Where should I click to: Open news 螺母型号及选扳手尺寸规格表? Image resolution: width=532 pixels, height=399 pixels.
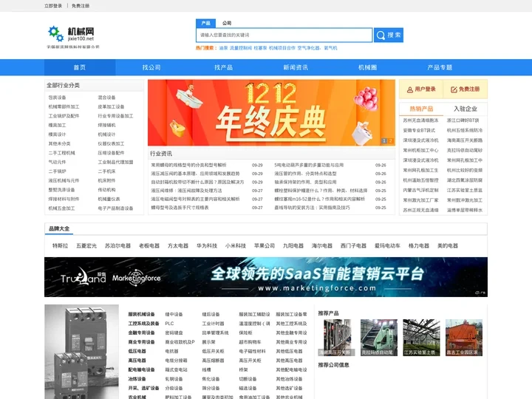[x=180, y=208]
